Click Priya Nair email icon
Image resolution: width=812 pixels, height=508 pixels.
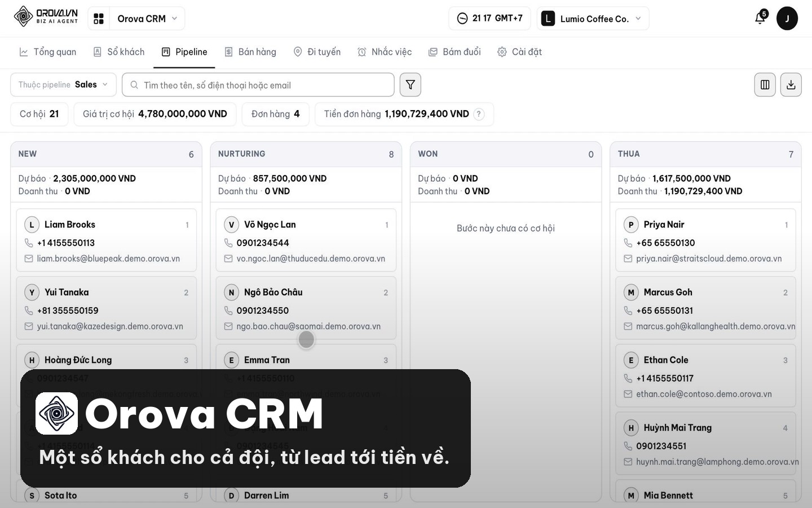[x=628, y=259]
